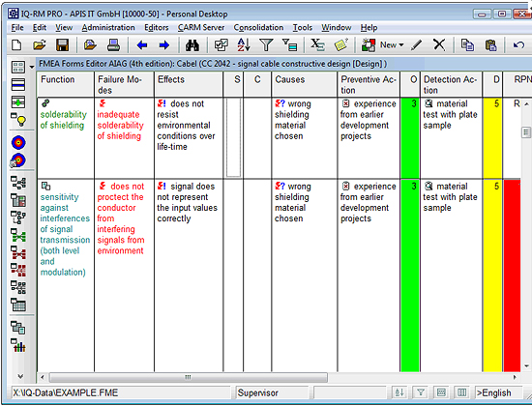This screenshot has height=406, width=532.
Task: Click the Failure Modes column header
Action: pyautogui.click(x=124, y=84)
